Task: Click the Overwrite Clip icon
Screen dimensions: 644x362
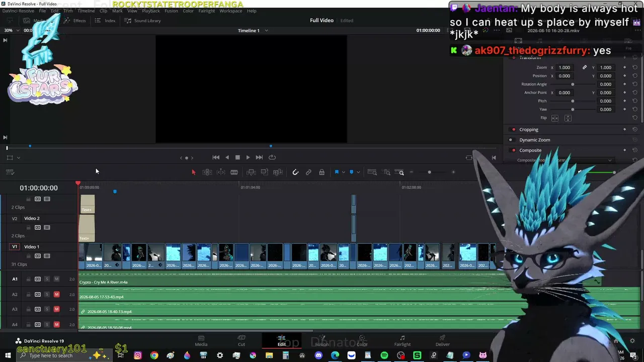Action: pos(264,172)
